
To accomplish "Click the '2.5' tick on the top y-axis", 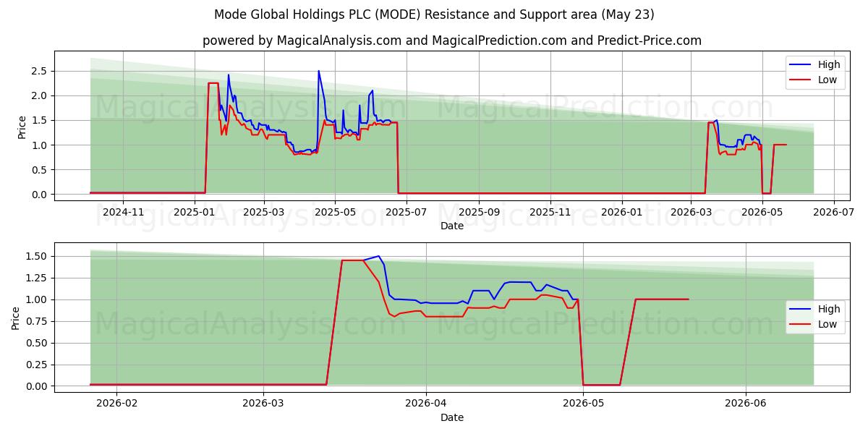I will coord(38,71).
